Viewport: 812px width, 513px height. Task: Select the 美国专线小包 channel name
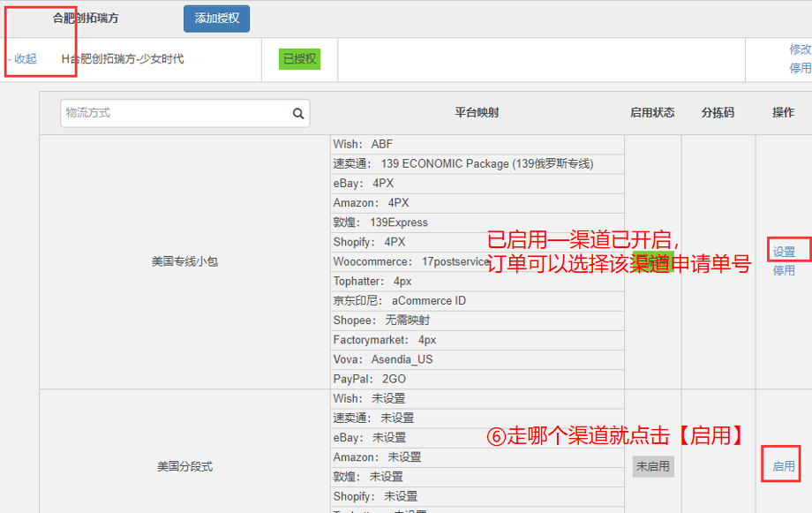tap(184, 261)
